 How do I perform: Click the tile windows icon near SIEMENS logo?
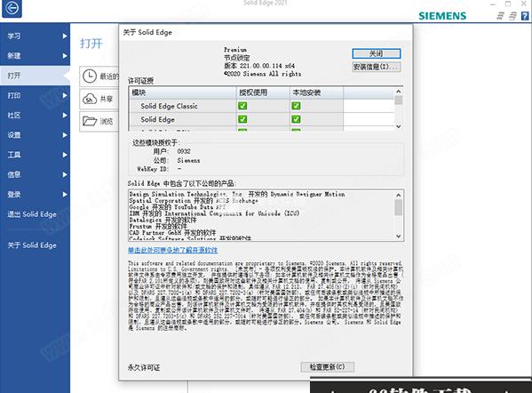tap(500, 16)
